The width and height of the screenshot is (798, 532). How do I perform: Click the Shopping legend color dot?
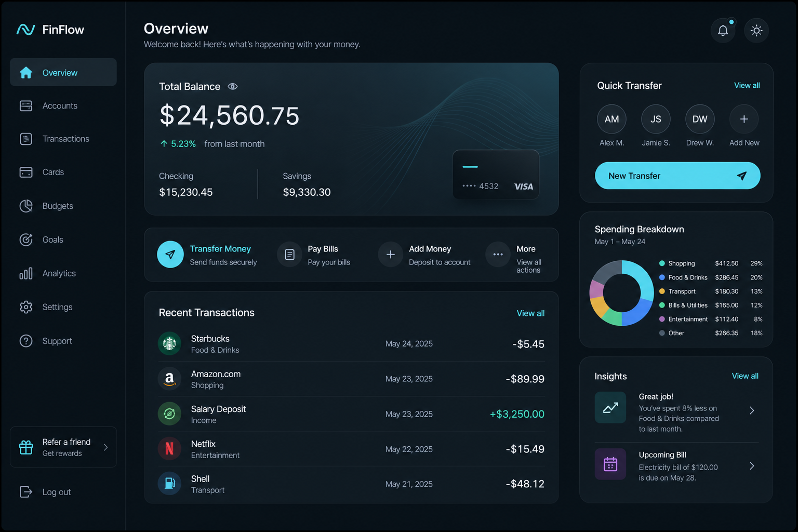(662, 263)
